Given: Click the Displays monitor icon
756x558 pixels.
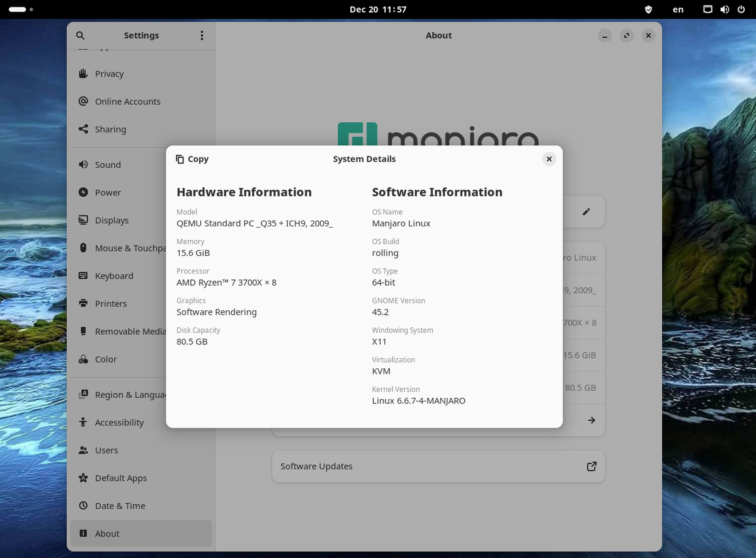Looking at the screenshot, I should [83, 220].
